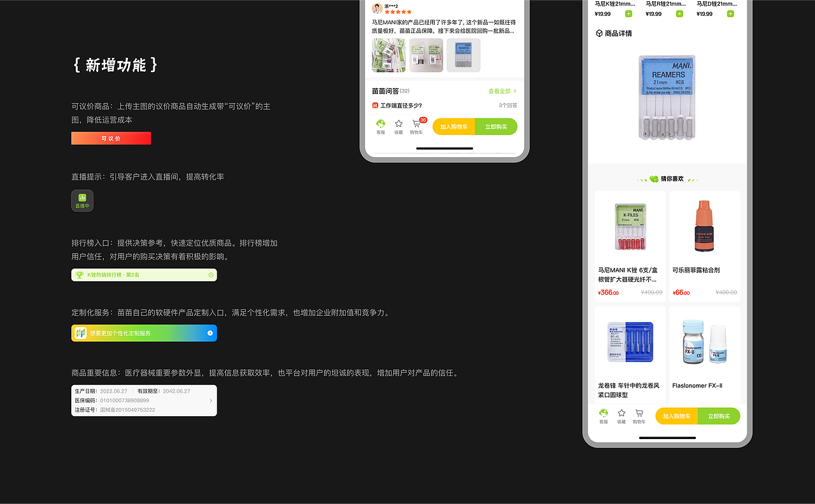Click the 苗苗问答 section title
815x504 pixels.
pos(385,91)
